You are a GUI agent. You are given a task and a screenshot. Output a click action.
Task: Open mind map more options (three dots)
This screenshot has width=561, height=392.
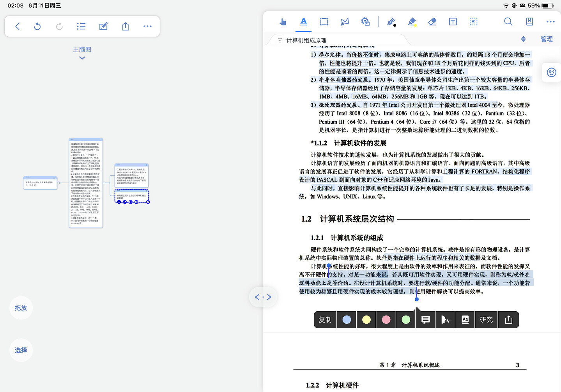pos(147,26)
